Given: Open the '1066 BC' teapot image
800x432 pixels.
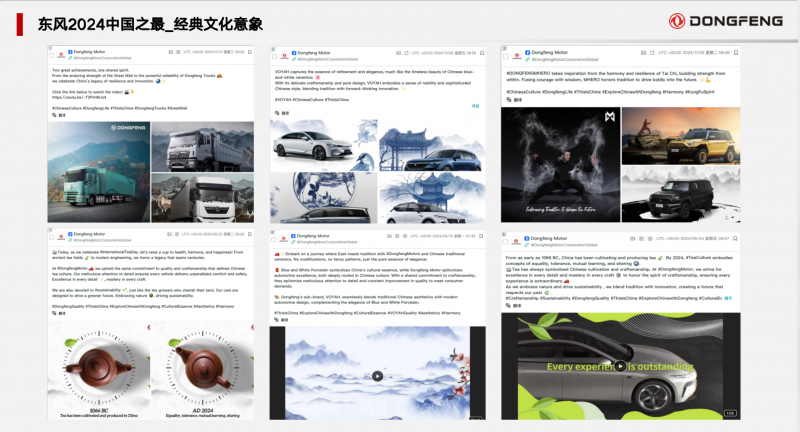Looking at the screenshot, I should (x=99, y=370).
